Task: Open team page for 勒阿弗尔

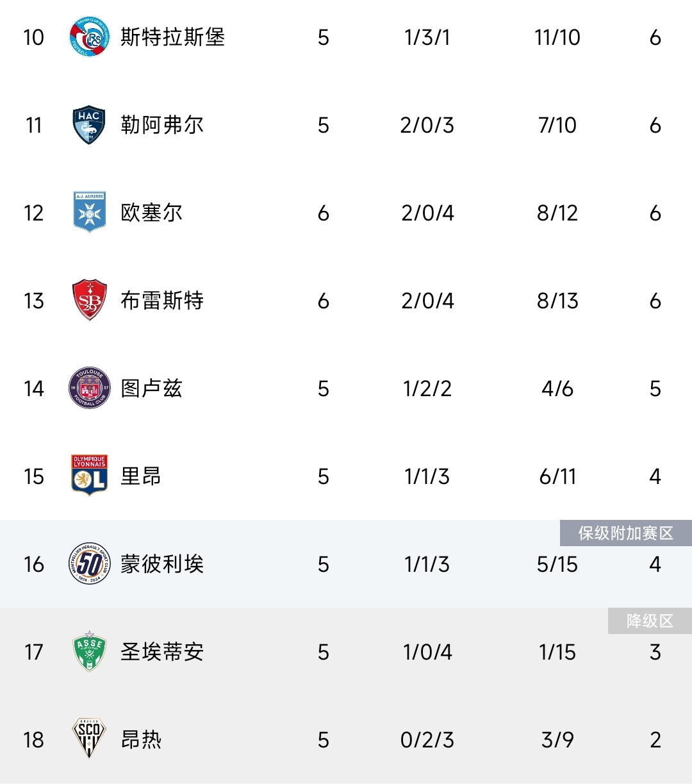Action: click(x=162, y=125)
